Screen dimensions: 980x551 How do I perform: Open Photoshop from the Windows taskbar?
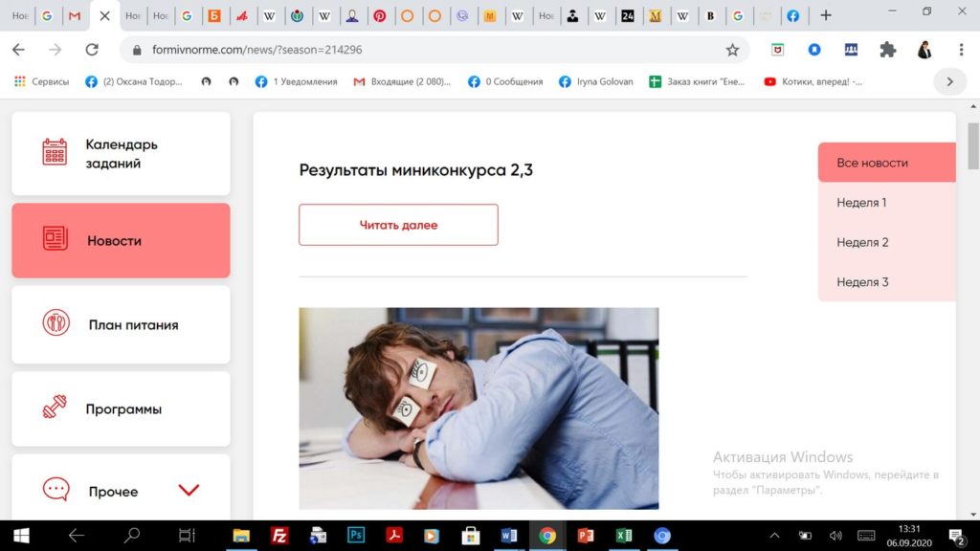point(356,536)
